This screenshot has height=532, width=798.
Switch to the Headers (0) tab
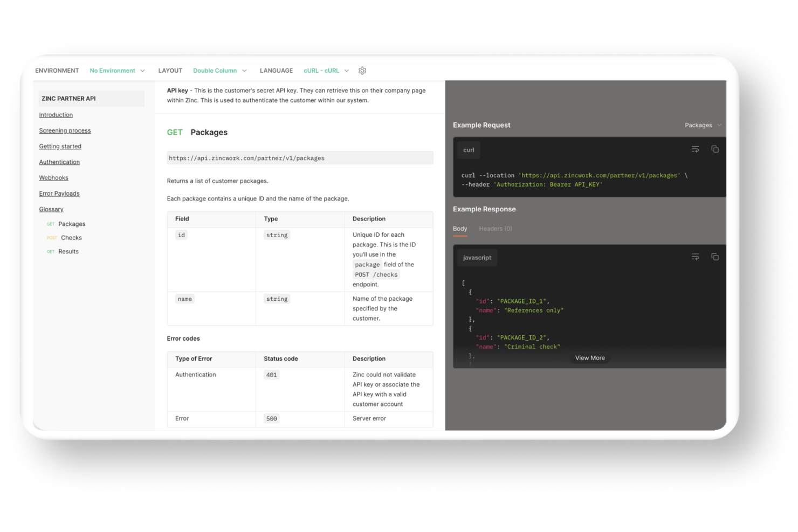coord(496,229)
